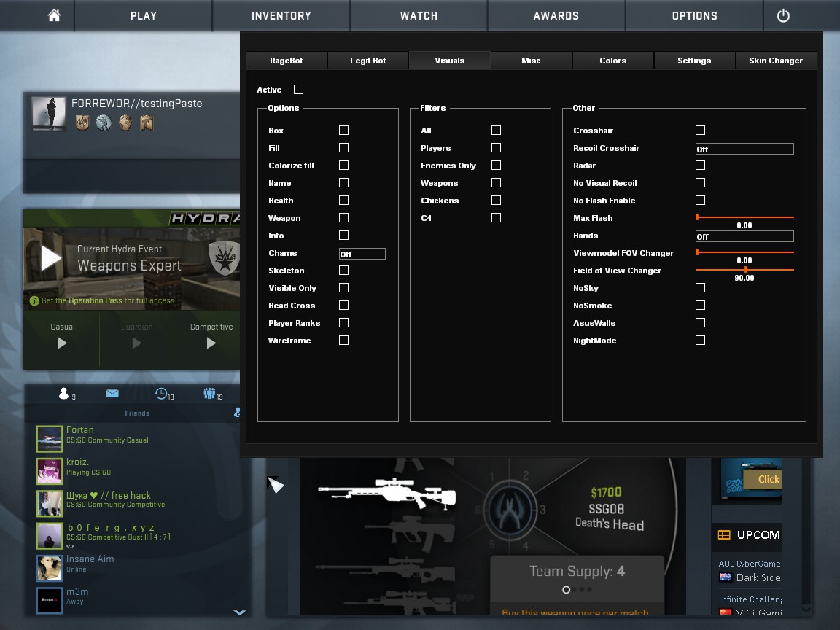Open the Misc tab
This screenshot has height=630, width=840.
(531, 61)
